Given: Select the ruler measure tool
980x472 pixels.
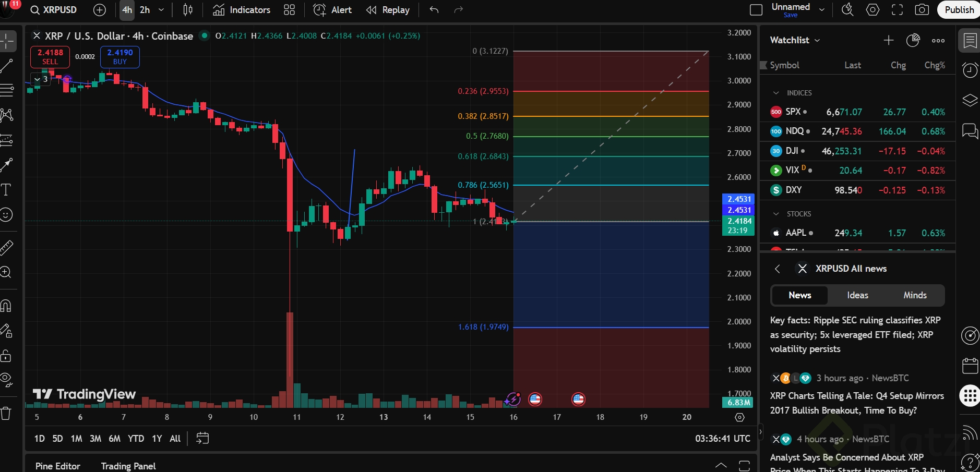Looking at the screenshot, I should pos(6,247).
